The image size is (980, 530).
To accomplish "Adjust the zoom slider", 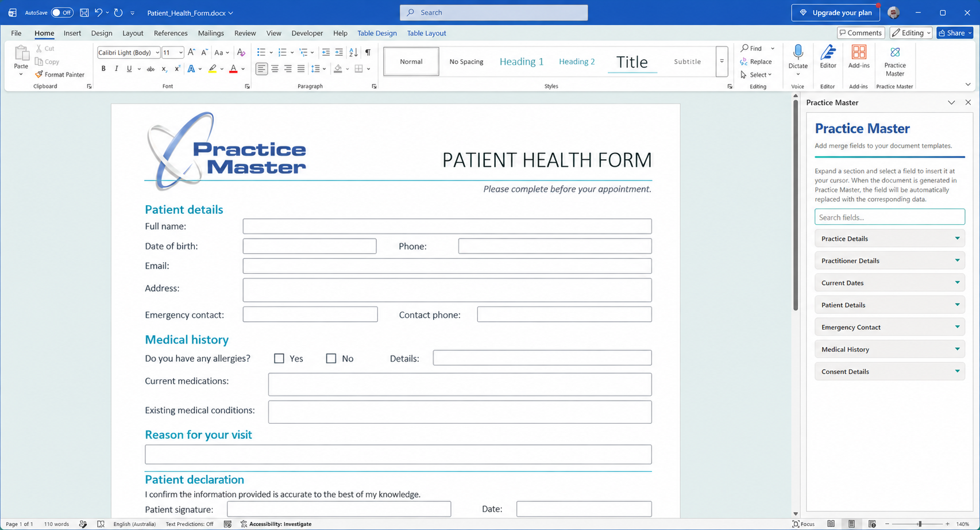I will coord(920,524).
